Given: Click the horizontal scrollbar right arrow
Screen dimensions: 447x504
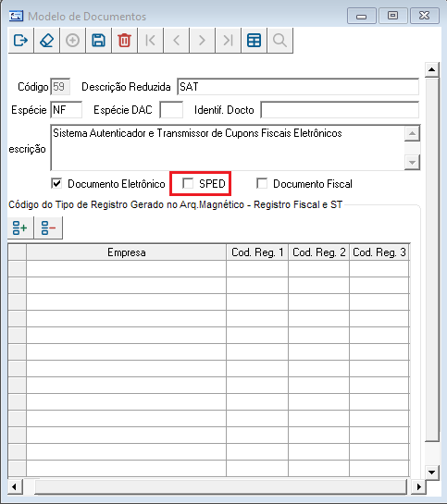Looking at the screenshot, I should pos(418,486).
